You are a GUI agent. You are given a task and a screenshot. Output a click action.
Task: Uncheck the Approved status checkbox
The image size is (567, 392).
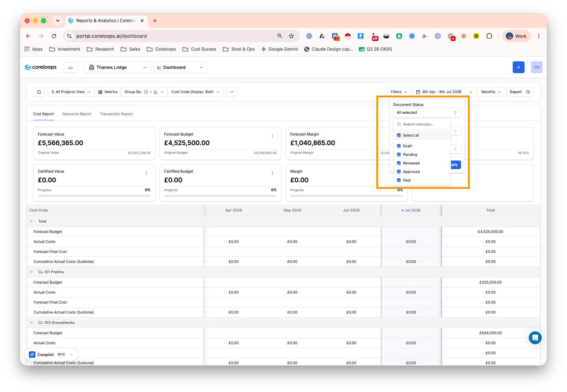click(x=399, y=172)
